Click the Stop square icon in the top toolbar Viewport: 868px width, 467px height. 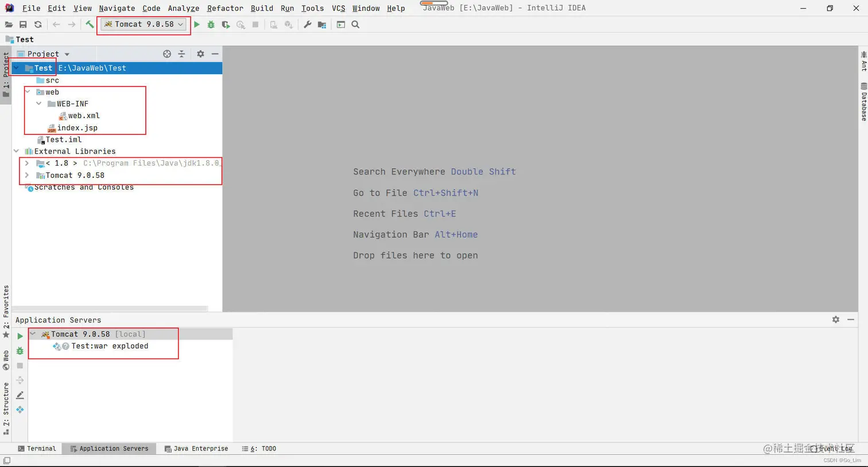pos(255,25)
